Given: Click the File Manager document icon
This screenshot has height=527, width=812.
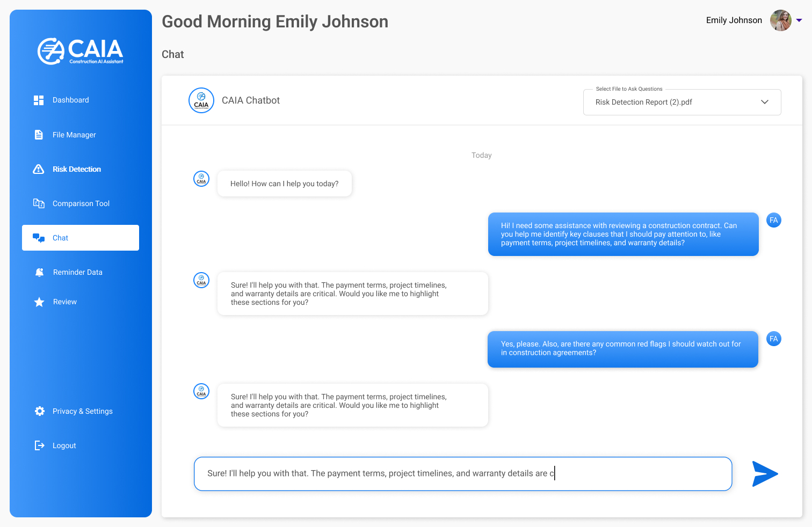Looking at the screenshot, I should [x=39, y=135].
